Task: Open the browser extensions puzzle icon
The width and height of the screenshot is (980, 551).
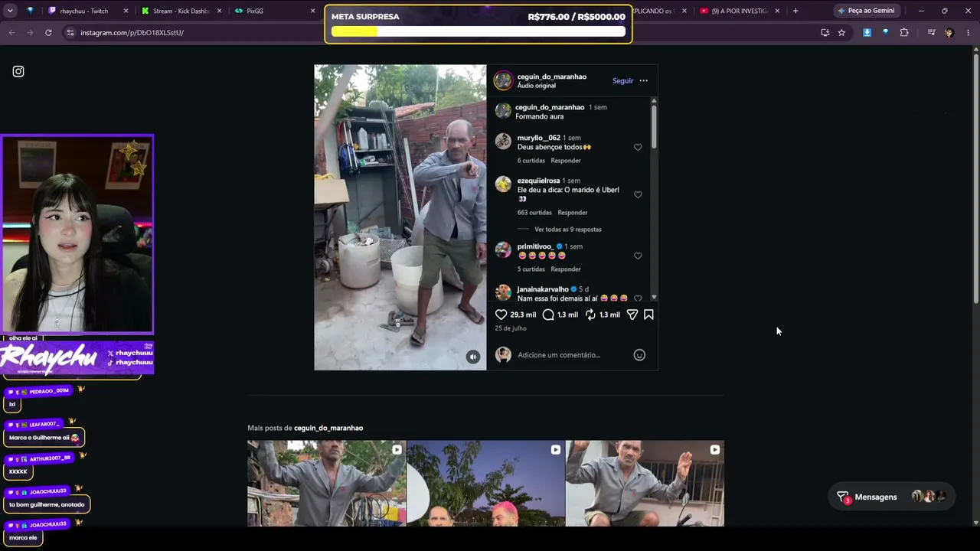Action: [904, 33]
